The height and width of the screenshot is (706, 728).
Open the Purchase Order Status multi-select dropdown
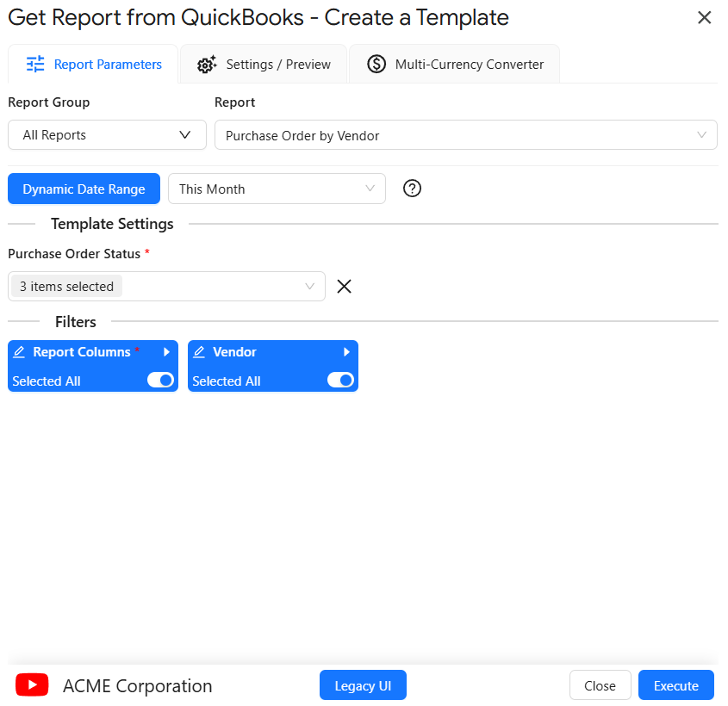pyautogui.click(x=166, y=286)
